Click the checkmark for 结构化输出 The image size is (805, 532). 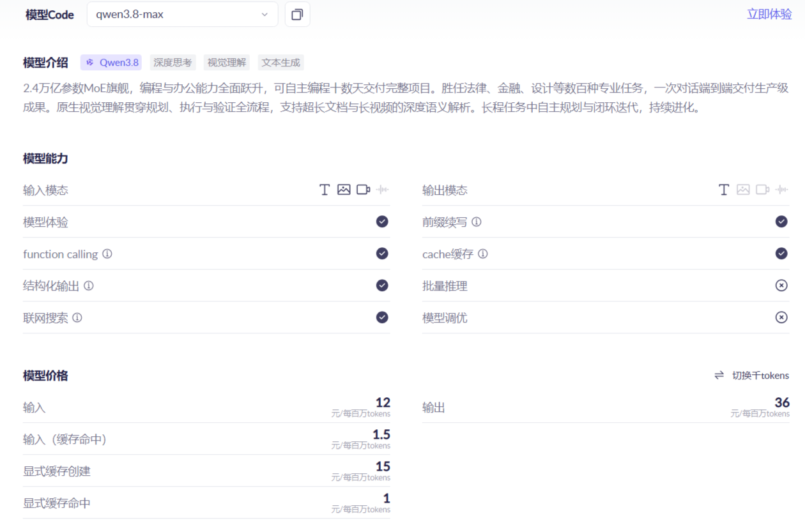[x=382, y=285]
